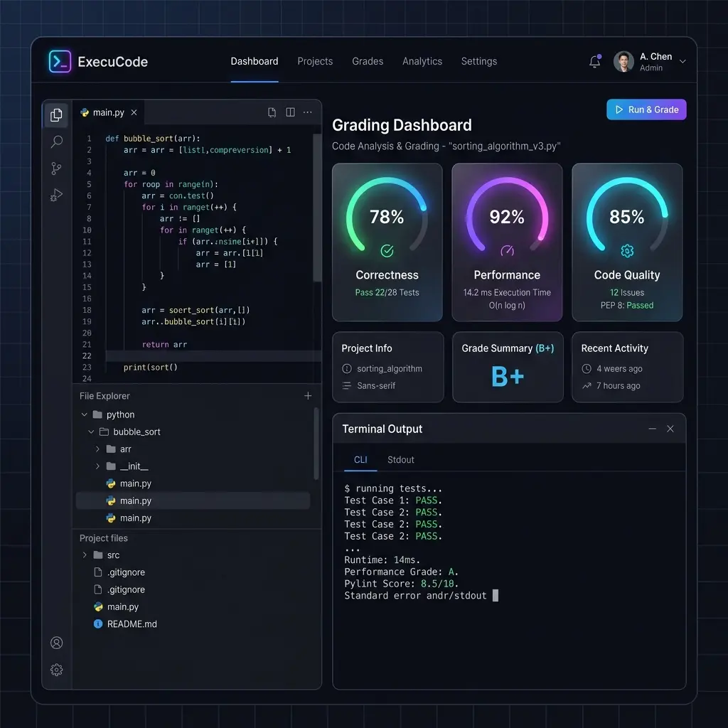This screenshot has width=728, height=728.
Task: Switch to the Dashboard nav tab
Action: coord(255,61)
